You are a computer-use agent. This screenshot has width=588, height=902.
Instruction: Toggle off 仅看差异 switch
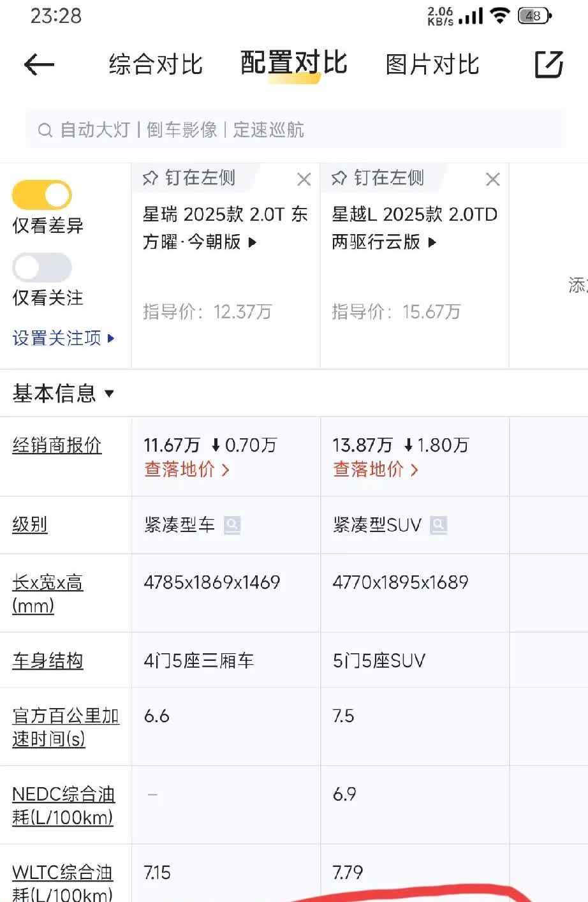click(42, 195)
